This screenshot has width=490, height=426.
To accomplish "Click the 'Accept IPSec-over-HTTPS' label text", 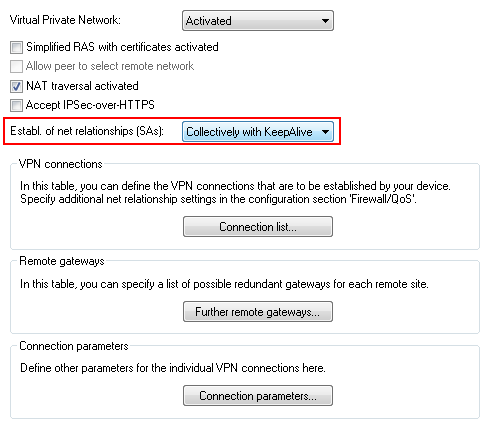I will point(90,105).
